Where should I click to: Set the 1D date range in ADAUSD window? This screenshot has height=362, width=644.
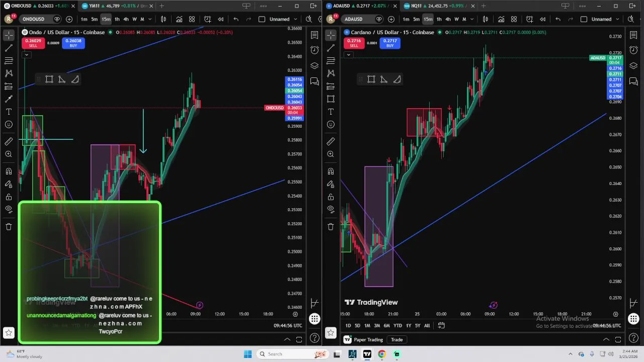(x=348, y=325)
